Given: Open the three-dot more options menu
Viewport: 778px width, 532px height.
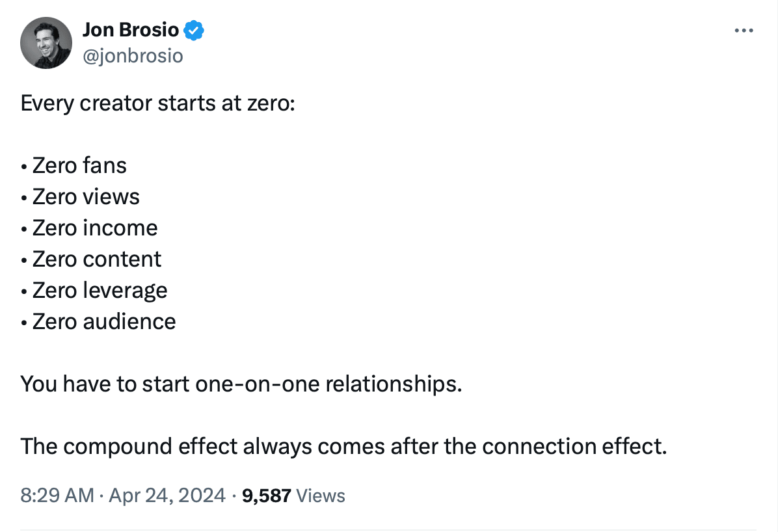Looking at the screenshot, I should 743,31.
